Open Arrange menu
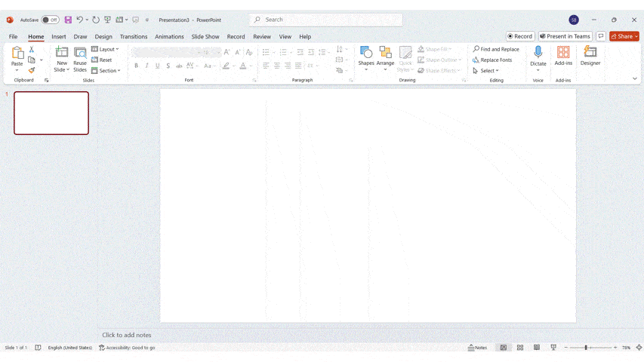The image size is (644, 362). [x=385, y=59]
